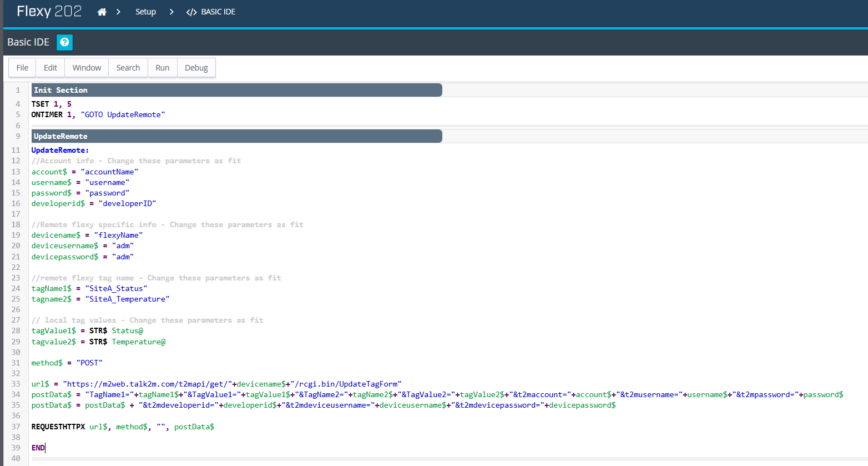Click the chevron after the home icon
Image resolution: width=868 pixels, height=466 pixels.
coord(118,12)
